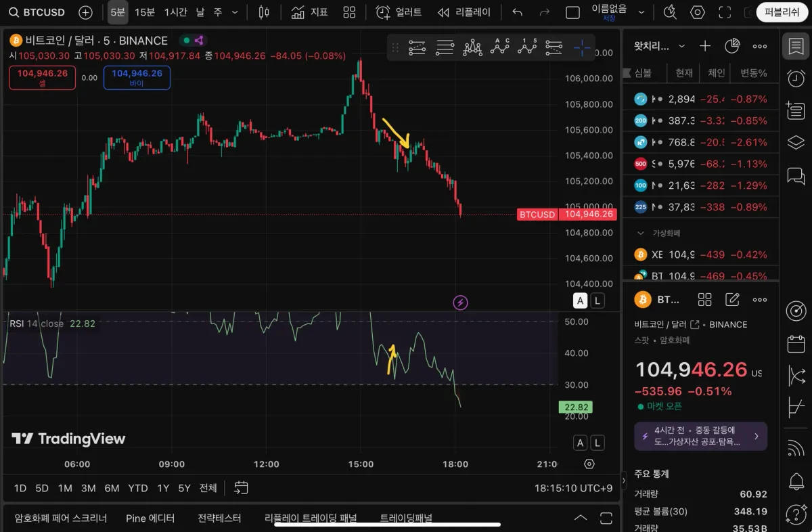This screenshot has height=532, width=812.
Task: Create an alert with 얼러트 button
Action: [399, 12]
